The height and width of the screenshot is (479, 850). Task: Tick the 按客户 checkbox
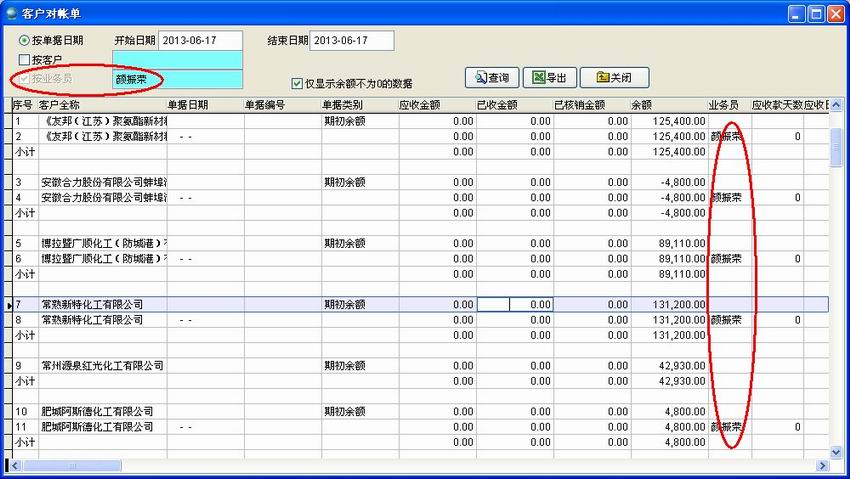coord(25,60)
